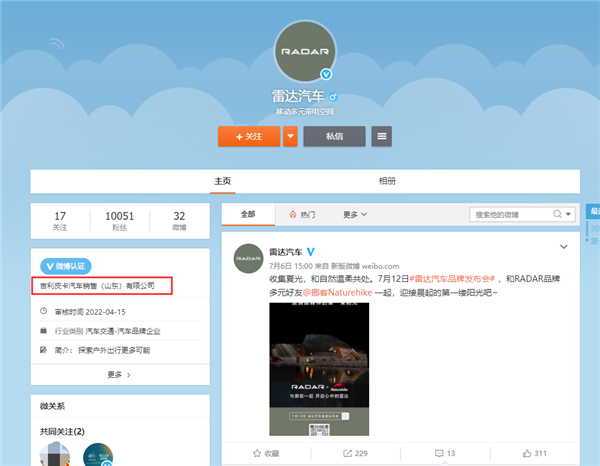View the 10051 粉丝 followers count
This screenshot has width=600, height=466.
coord(119,221)
